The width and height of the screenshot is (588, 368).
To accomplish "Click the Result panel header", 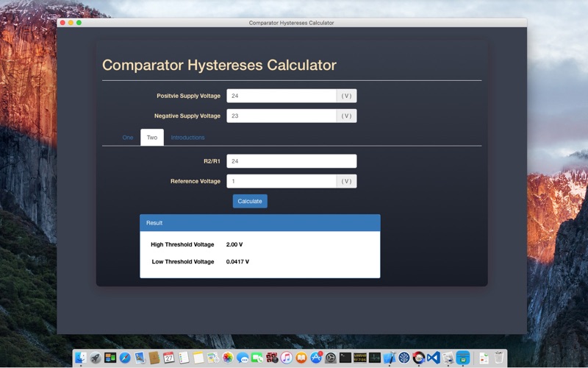I will pyautogui.click(x=260, y=223).
